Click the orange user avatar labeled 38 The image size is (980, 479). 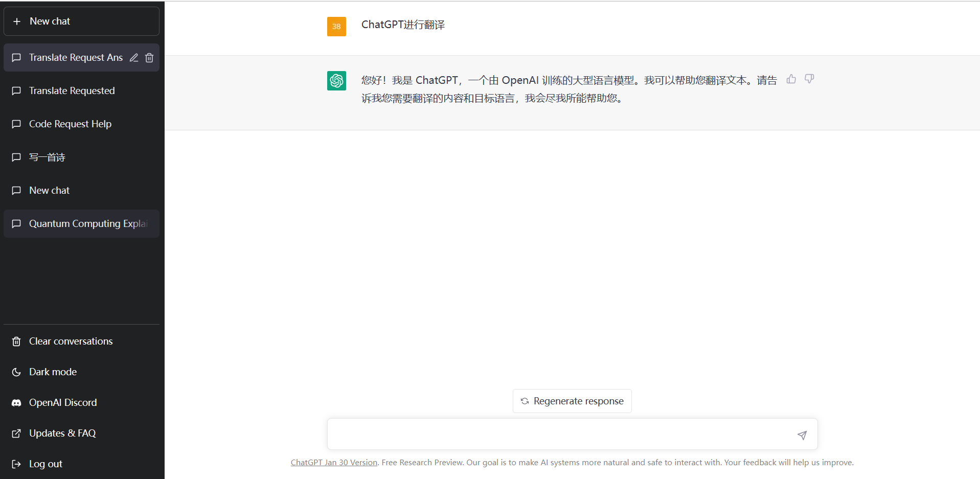pyautogui.click(x=336, y=27)
